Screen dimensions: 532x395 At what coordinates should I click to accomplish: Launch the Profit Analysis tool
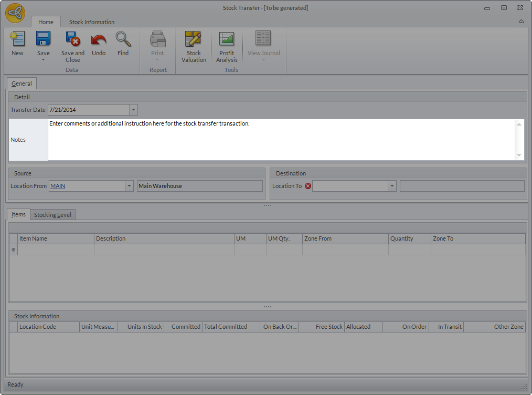coord(227,39)
